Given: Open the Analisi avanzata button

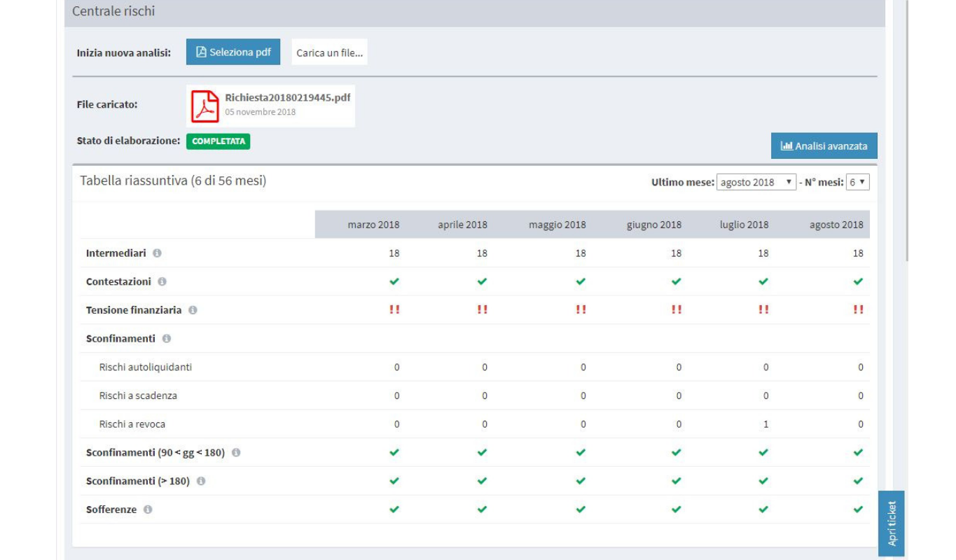Looking at the screenshot, I should pos(824,146).
